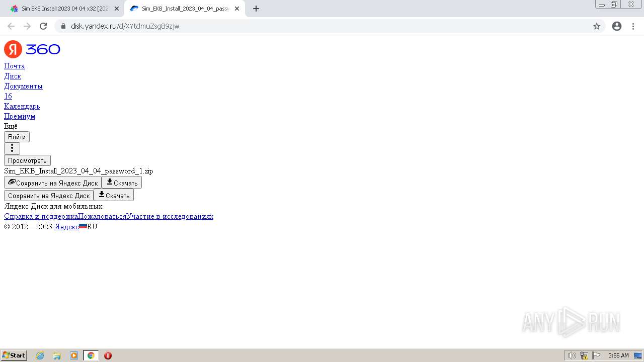Click the 16 link
644x362 pixels.
(8, 96)
